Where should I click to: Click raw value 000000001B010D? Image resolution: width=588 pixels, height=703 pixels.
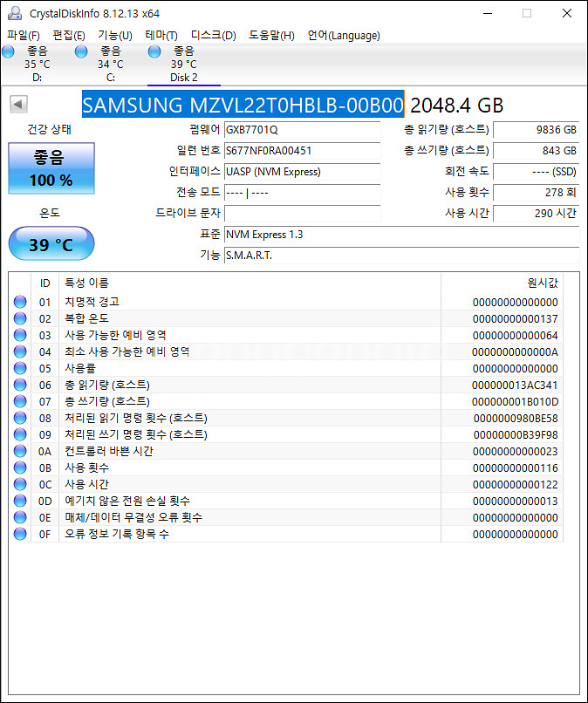click(x=515, y=402)
